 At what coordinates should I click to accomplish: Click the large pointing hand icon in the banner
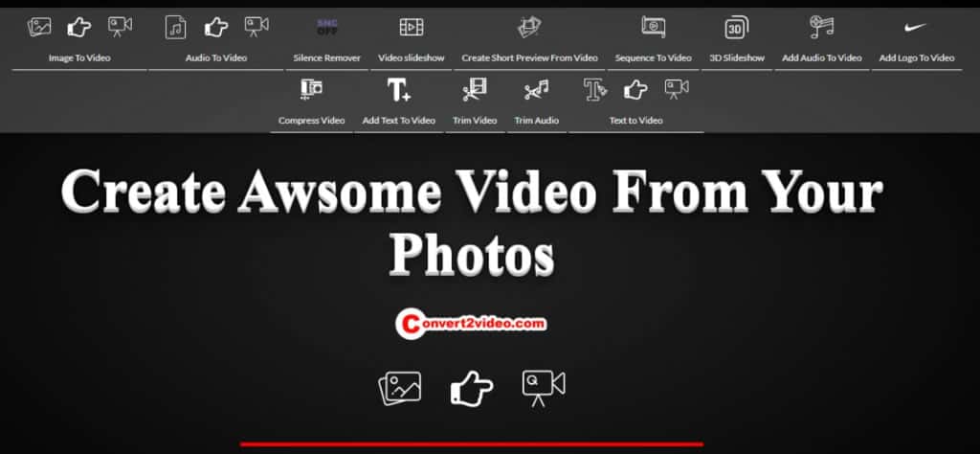(x=472, y=388)
